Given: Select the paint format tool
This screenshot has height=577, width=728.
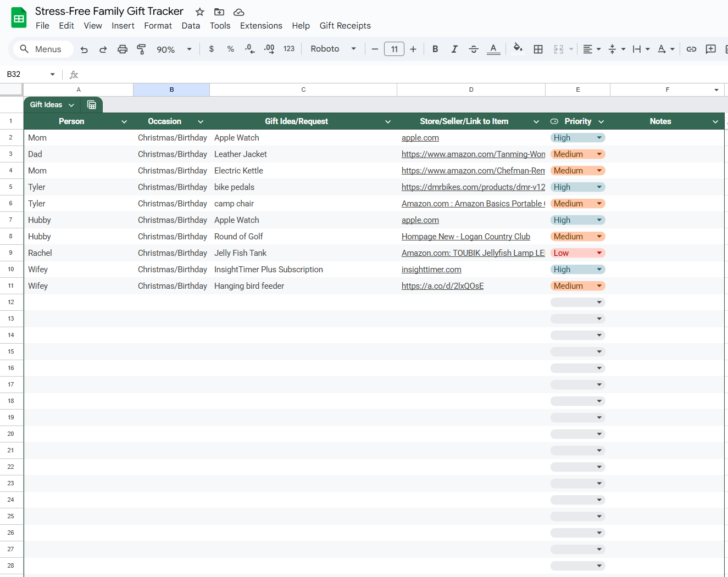Looking at the screenshot, I should click(x=141, y=49).
